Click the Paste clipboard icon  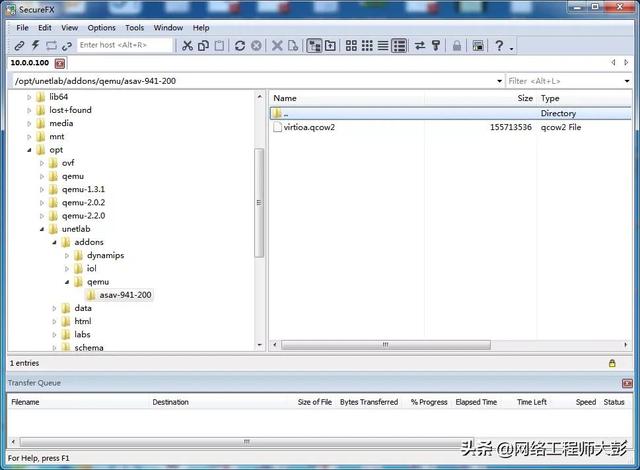pos(219,45)
